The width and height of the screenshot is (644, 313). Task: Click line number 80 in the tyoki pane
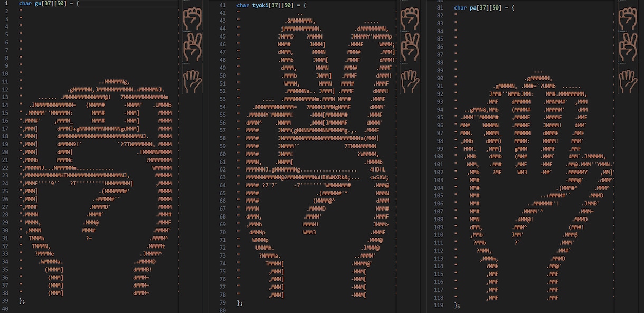click(x=222, y=310)
